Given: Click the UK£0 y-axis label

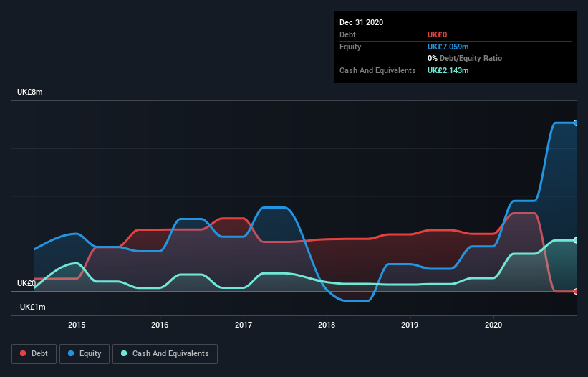Looking at the screenshot, I should click(x=26, y=283).
